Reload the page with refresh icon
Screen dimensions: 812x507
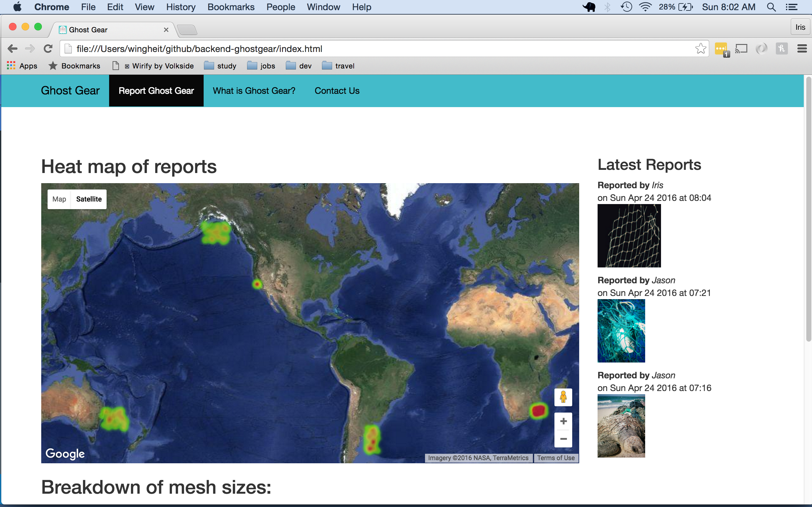(48, 48)
